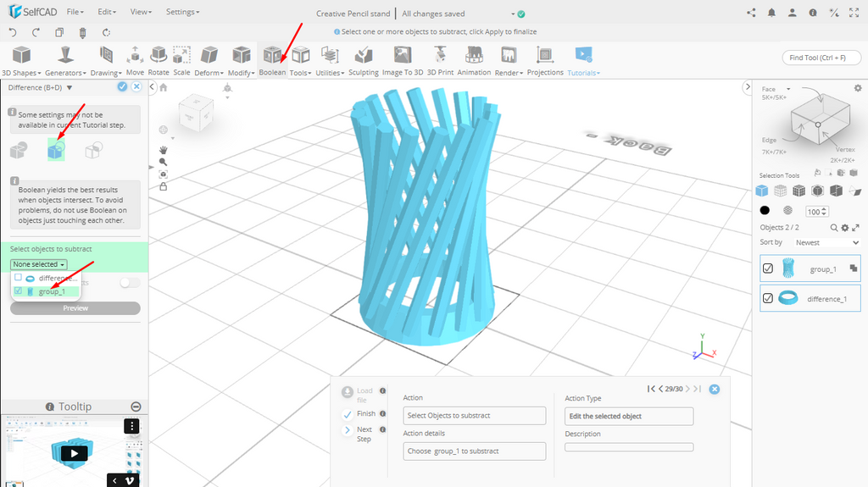
Task: Open the user account icon
Action: [x=793, y=13]
